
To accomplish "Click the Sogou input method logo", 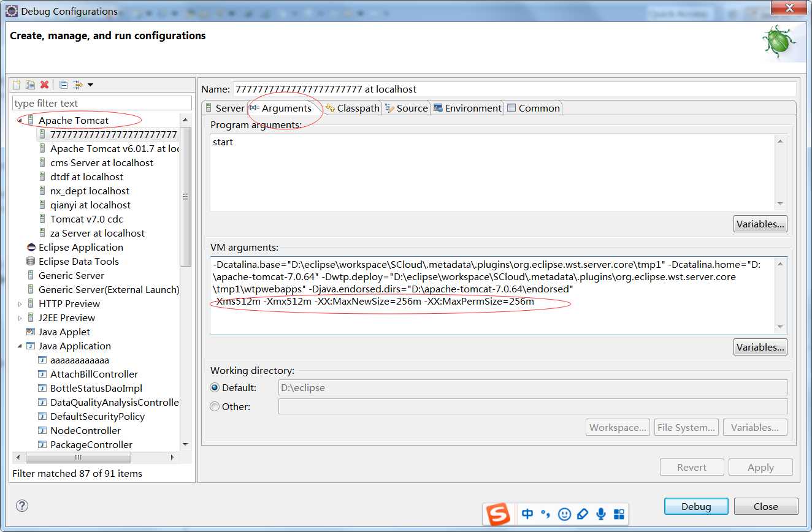I will (x=498, y=514).
